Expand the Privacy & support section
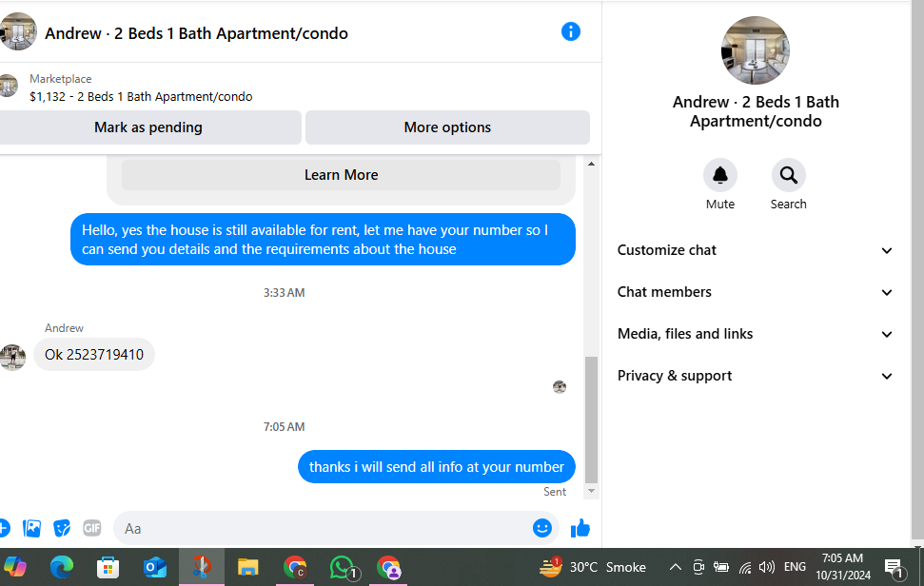Viewport: 924px width, 586px height. pyautogui.click(x=755, y=376)
